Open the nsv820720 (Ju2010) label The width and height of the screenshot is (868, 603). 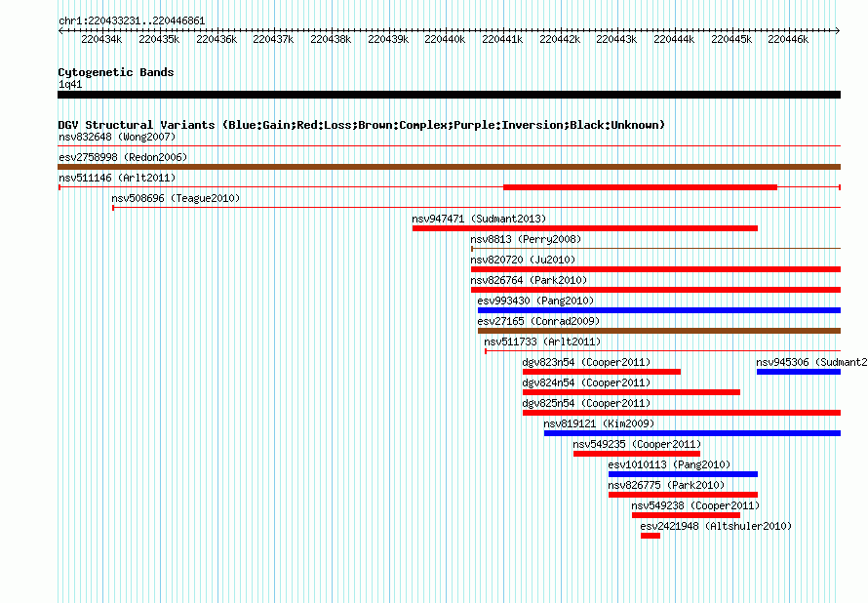point(523,260)
